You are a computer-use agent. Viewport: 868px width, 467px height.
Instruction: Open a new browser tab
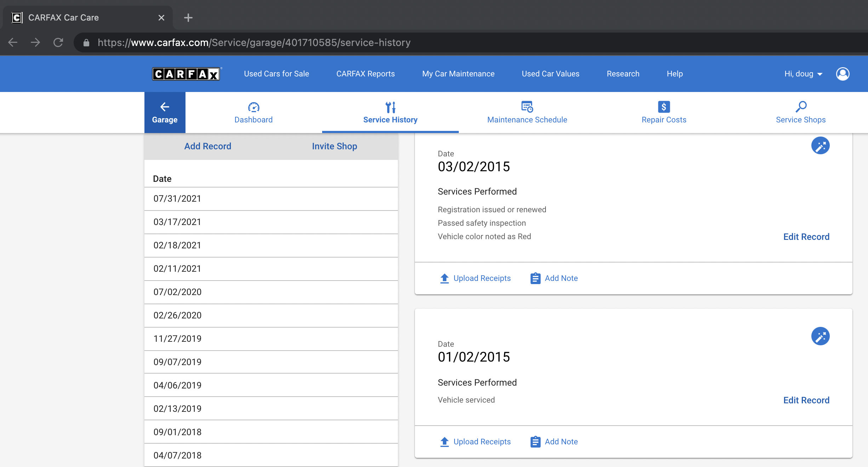pos(188,18)
